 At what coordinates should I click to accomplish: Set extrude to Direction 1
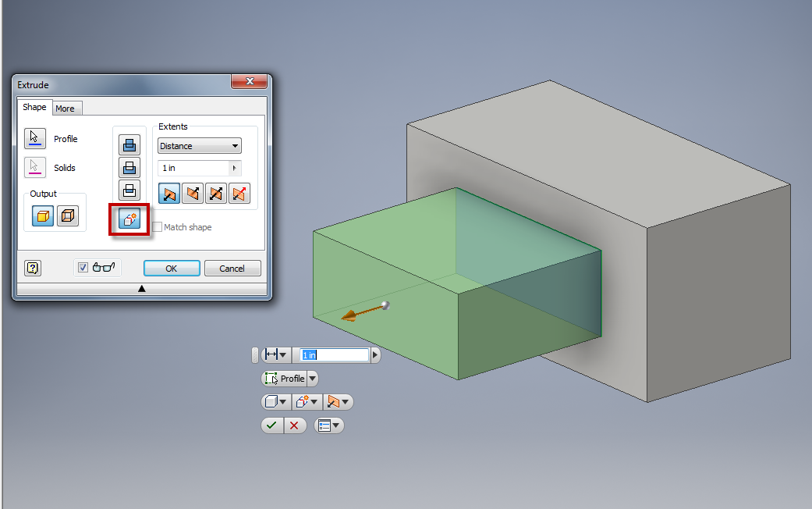169,194
